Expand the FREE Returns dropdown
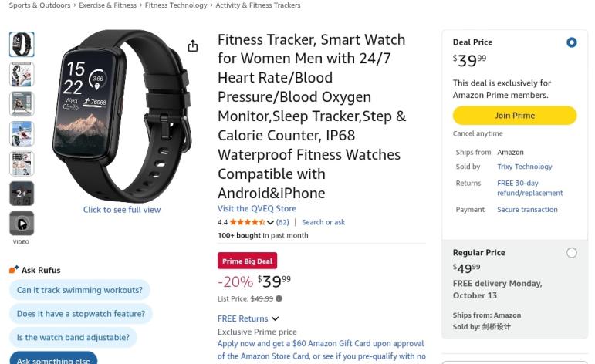 pos(275,318)
